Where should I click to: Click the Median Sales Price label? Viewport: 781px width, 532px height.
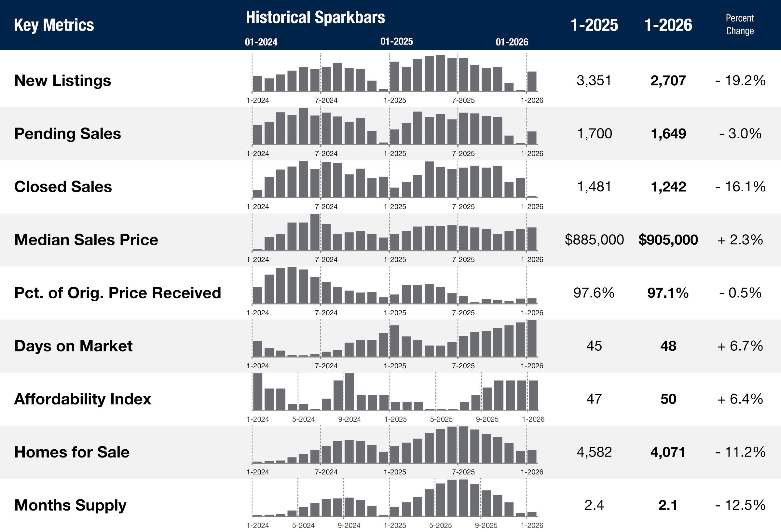(x=86, y=240)
